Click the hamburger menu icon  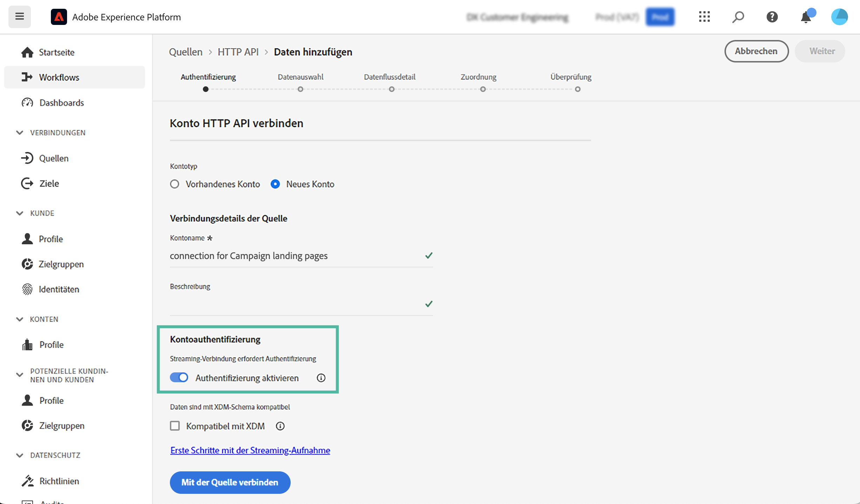point(20,16)
